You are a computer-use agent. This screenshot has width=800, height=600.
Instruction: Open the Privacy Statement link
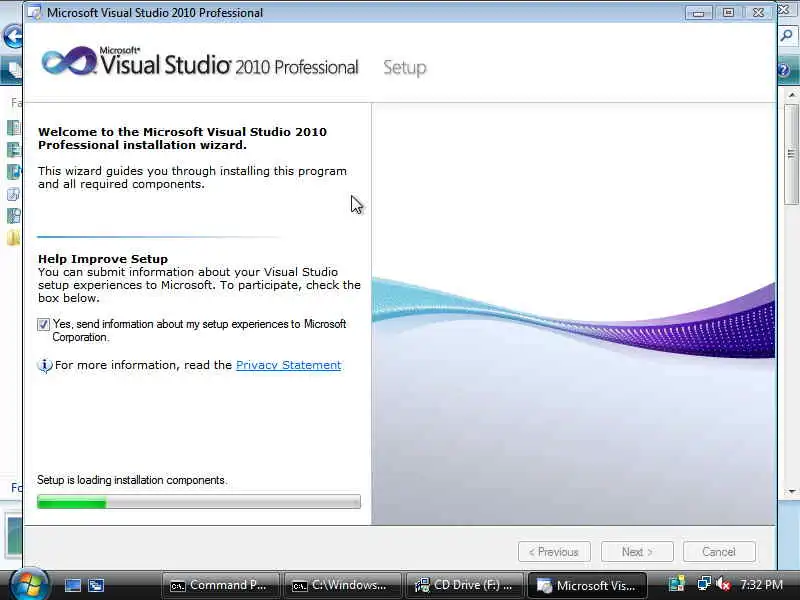(x=288, y=365)
